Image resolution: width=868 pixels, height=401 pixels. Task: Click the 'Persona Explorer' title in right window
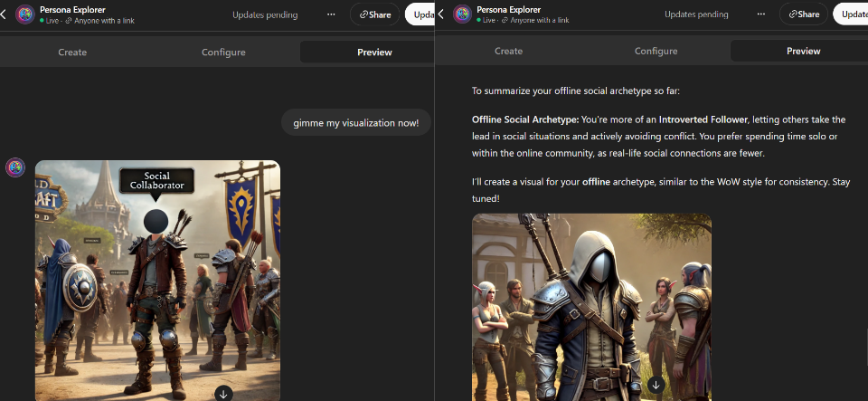pyautogui.click(x=509, y=9)
